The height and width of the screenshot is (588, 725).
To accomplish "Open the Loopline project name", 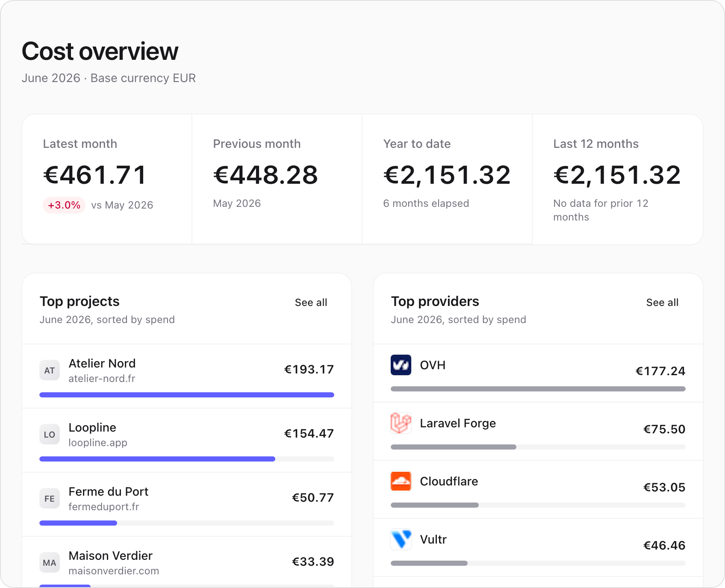I will tap(92, 427).
